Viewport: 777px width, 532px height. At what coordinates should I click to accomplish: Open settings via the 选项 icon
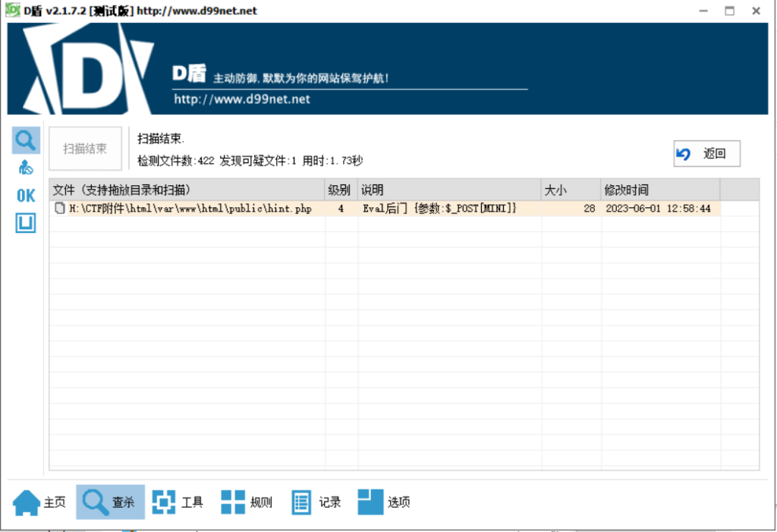(x=370, y=501)
